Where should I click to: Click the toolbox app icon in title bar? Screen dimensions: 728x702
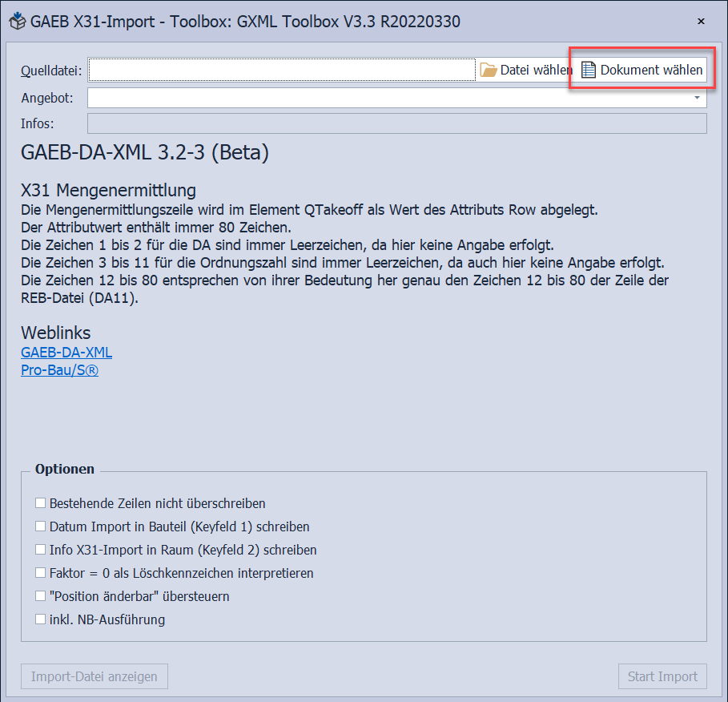point(18,22)
